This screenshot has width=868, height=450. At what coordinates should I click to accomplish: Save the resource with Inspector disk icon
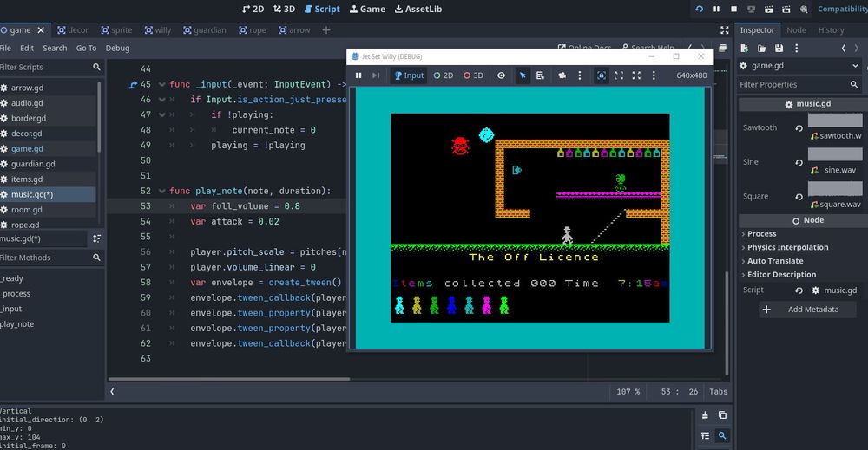click(779, 48)
